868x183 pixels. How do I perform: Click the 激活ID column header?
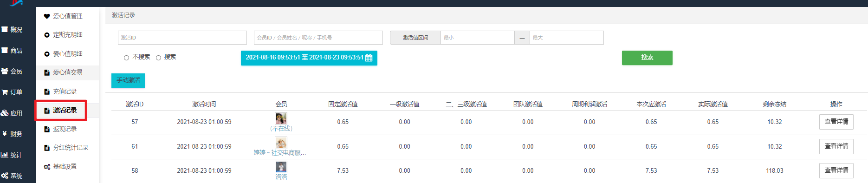pos(135,104)
